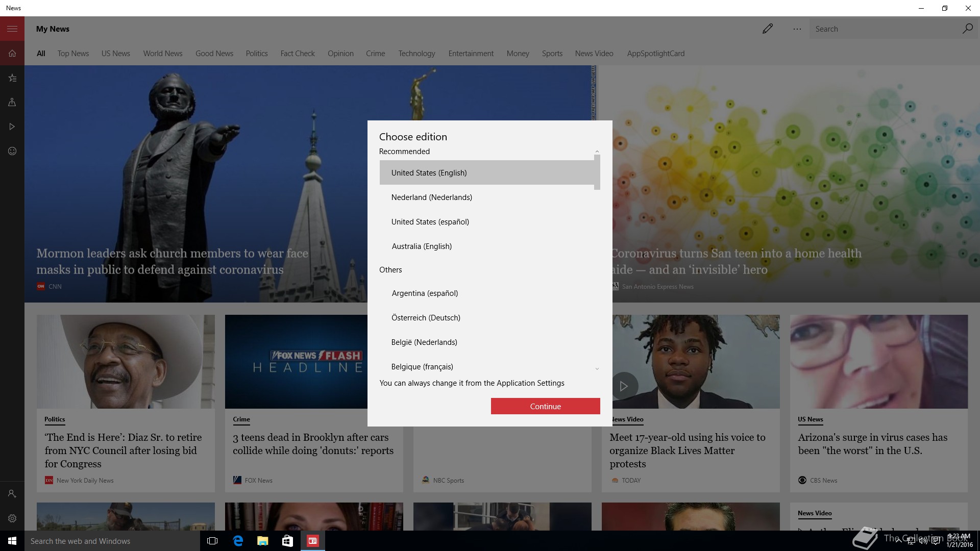Open Arizona's surge in virus cases article
This screenshot has width=980, height=551.
point(872,444)
